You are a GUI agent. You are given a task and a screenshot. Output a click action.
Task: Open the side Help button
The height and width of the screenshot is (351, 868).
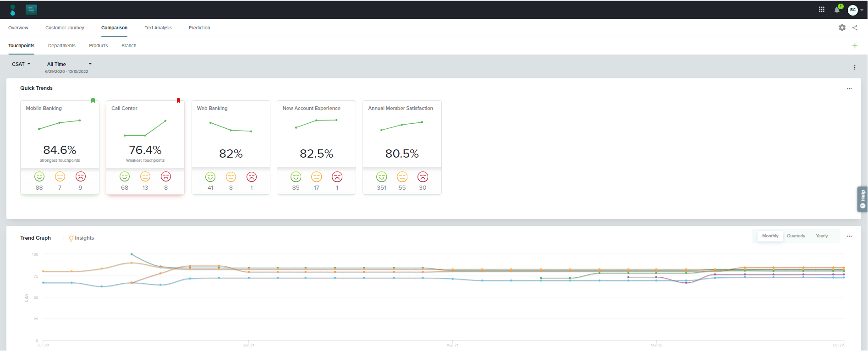863,199
